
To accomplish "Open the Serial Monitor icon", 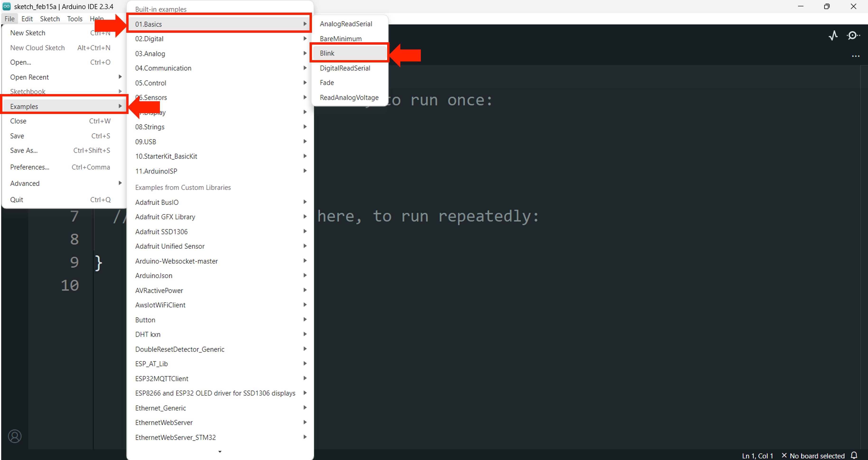I will [853, 35].
